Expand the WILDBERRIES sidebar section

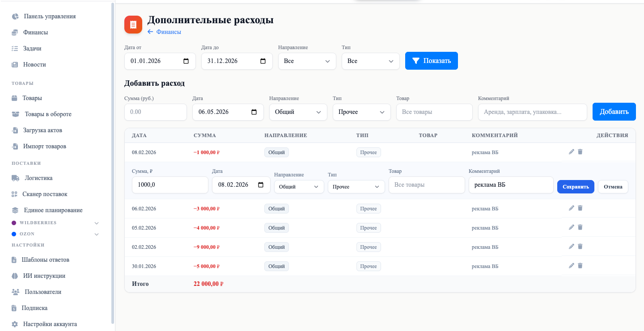(97, 223)
